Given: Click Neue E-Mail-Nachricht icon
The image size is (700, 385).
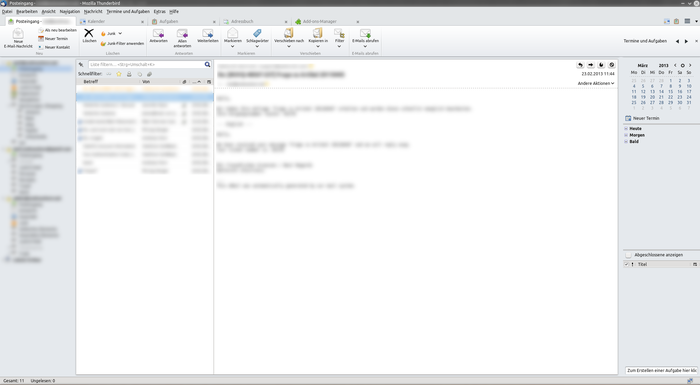Looking at the screenshot, I should point(18,33).
